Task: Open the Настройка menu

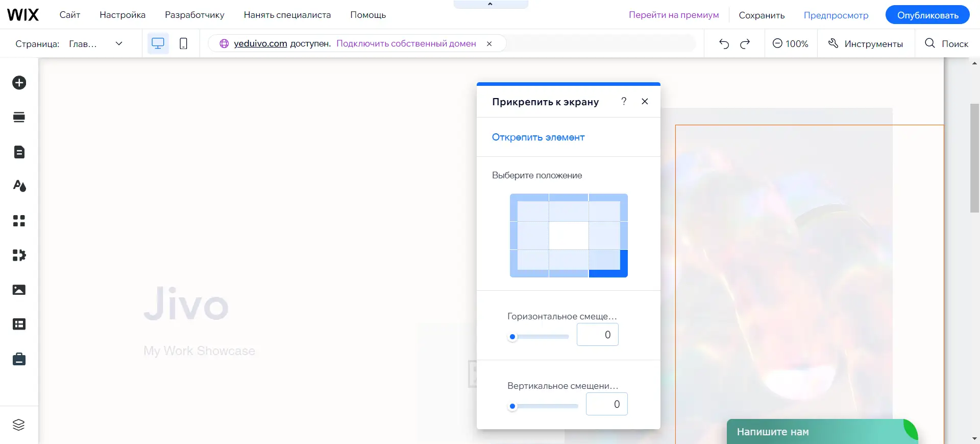Action: (122, 15)
